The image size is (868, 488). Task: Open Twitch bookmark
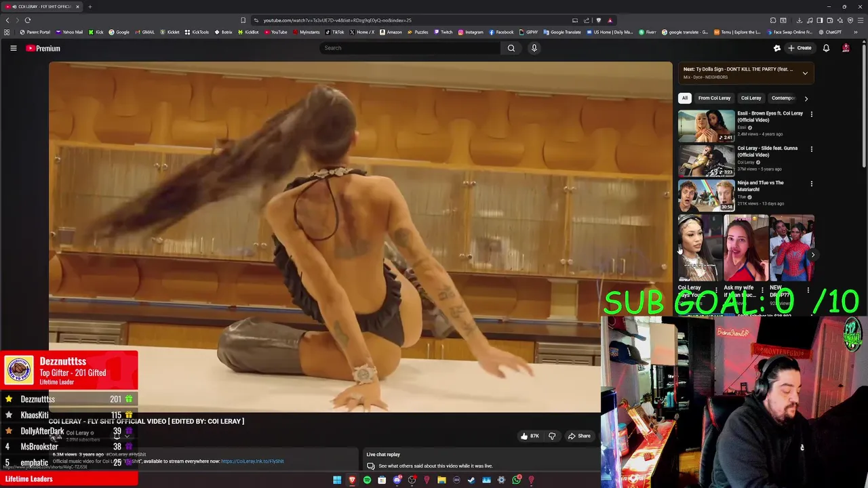point(443,32)
